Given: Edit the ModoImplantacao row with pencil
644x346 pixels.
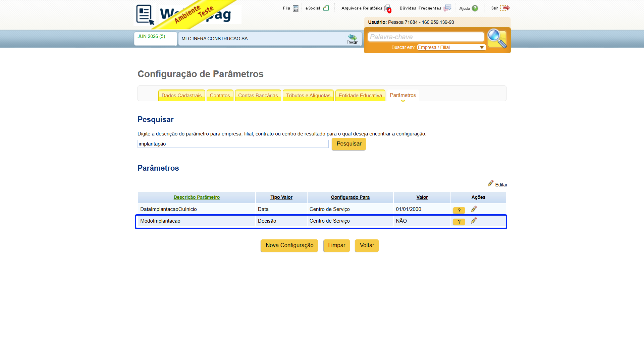Looking at the screenshot, I should click(474, 221).
